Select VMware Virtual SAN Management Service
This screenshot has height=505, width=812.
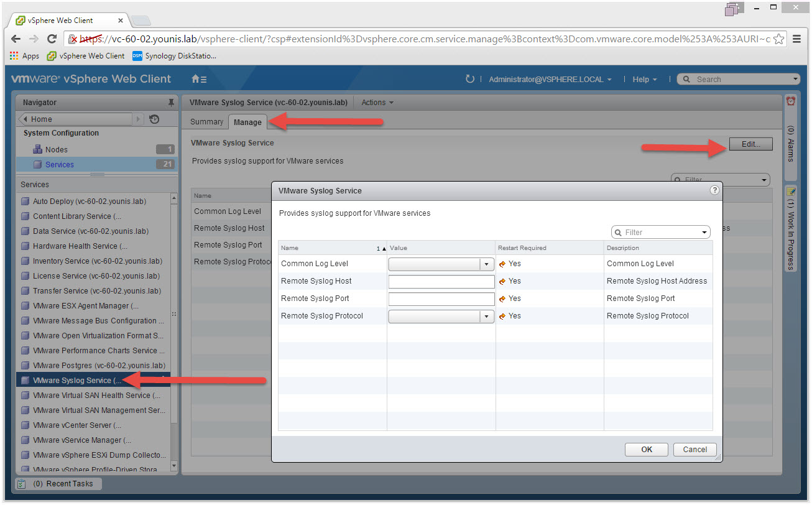click(92, 410)
